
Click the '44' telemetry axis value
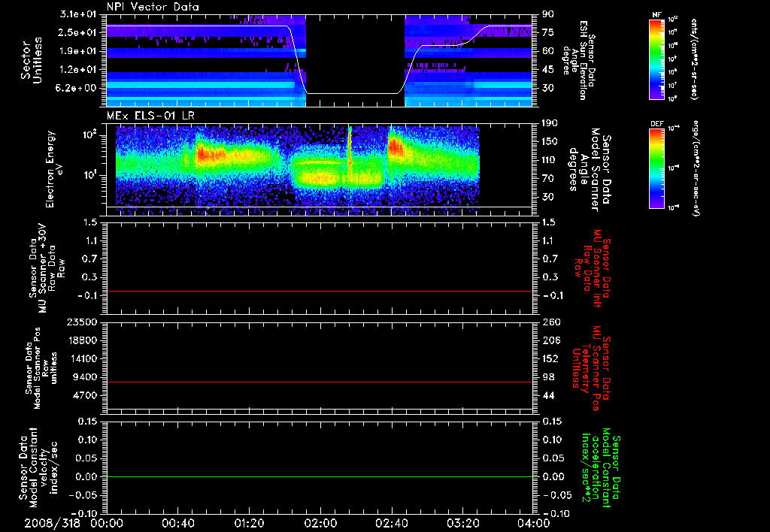[x=548, y=395]
